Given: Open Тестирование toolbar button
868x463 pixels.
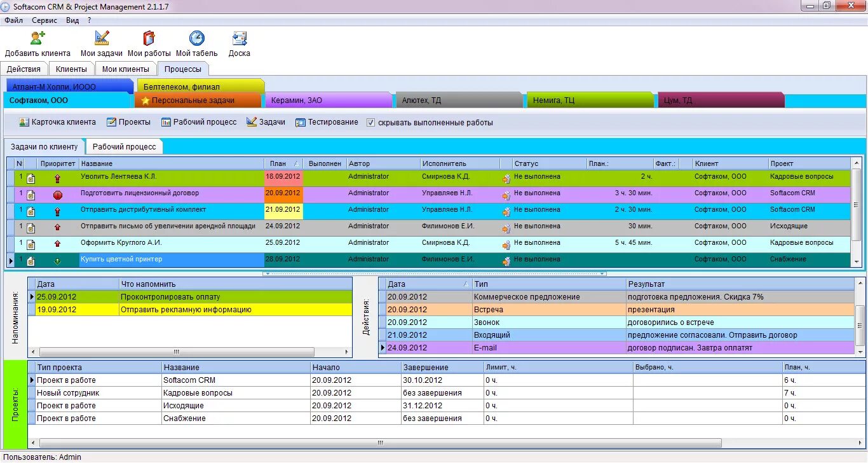Looking at the screenshot, I should coord(327,122).
